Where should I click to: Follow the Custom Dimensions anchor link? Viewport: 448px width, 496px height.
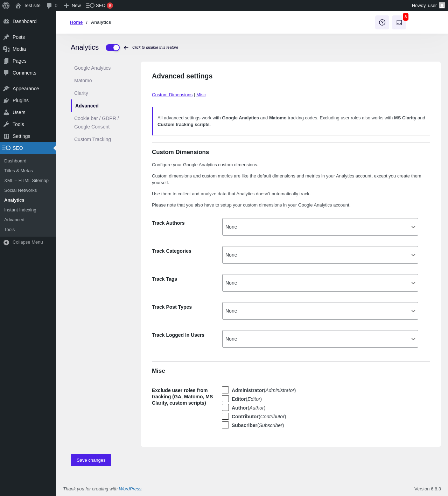point(172,95)
